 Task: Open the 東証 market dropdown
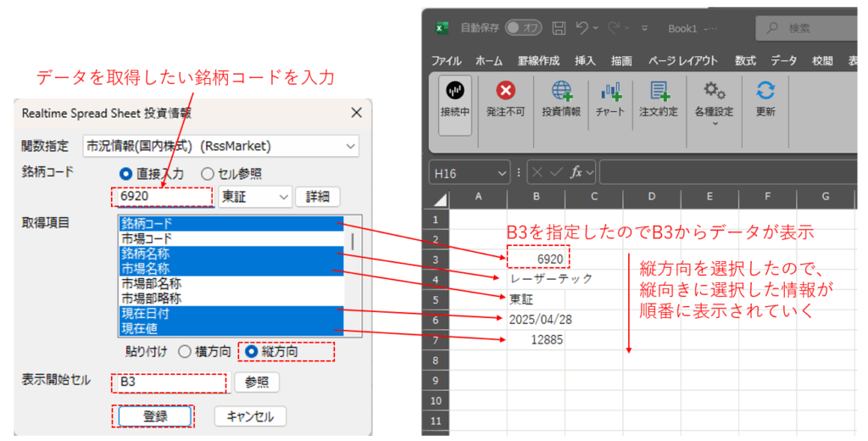pos(255,197)
